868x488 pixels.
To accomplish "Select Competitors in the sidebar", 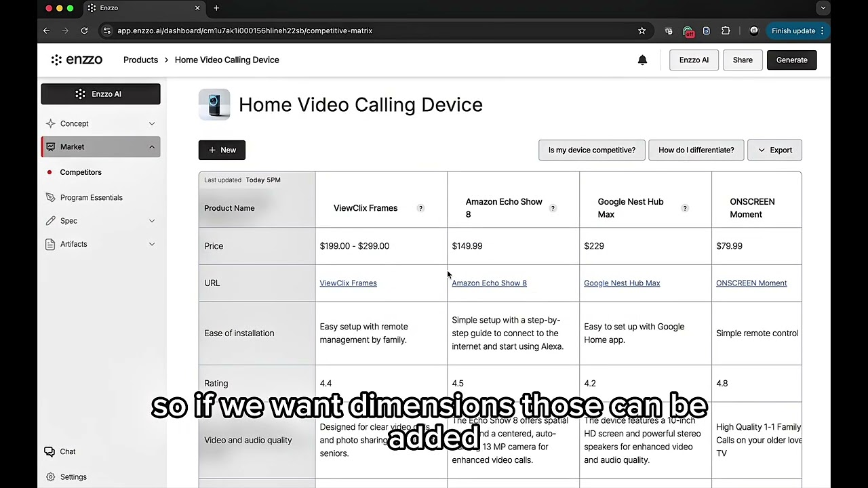I will (81, 172).
